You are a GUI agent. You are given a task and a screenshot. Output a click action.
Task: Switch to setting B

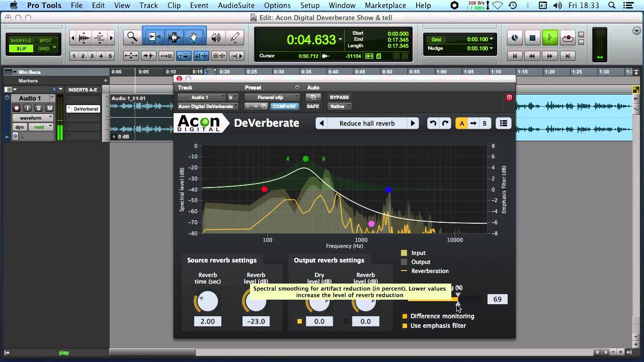pyautogui.click(x=485, y=123)
